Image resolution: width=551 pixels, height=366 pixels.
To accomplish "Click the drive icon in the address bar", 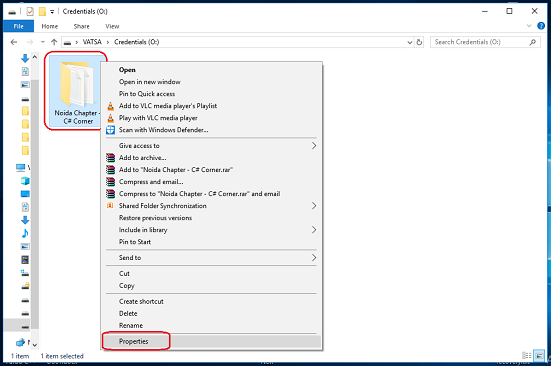I will pos(68,43).
